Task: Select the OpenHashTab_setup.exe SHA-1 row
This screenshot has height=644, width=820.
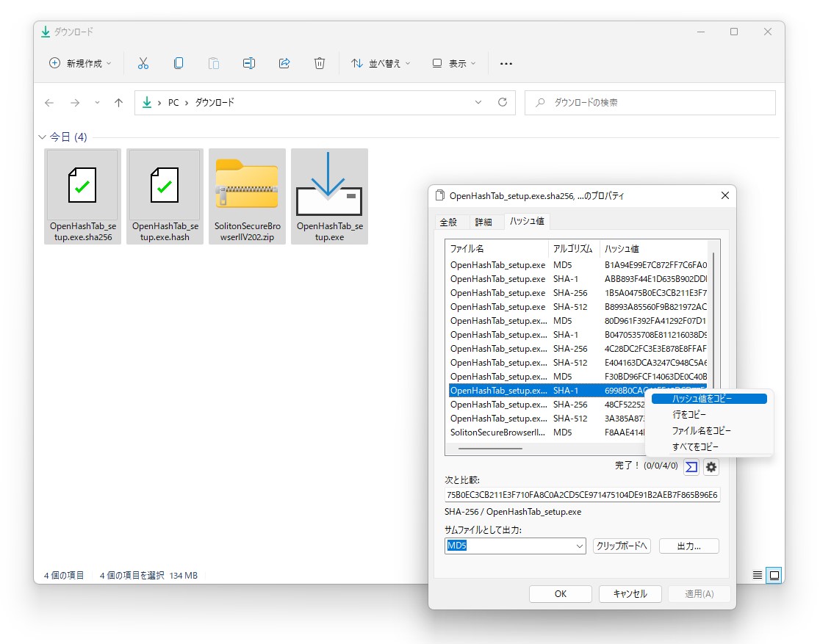Action: 578,279
